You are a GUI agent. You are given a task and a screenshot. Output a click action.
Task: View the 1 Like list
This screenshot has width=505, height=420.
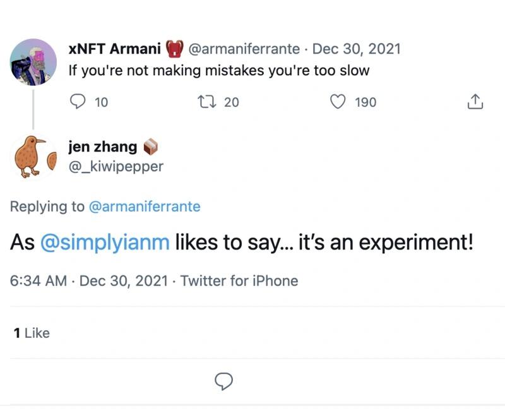coord(32,333)
